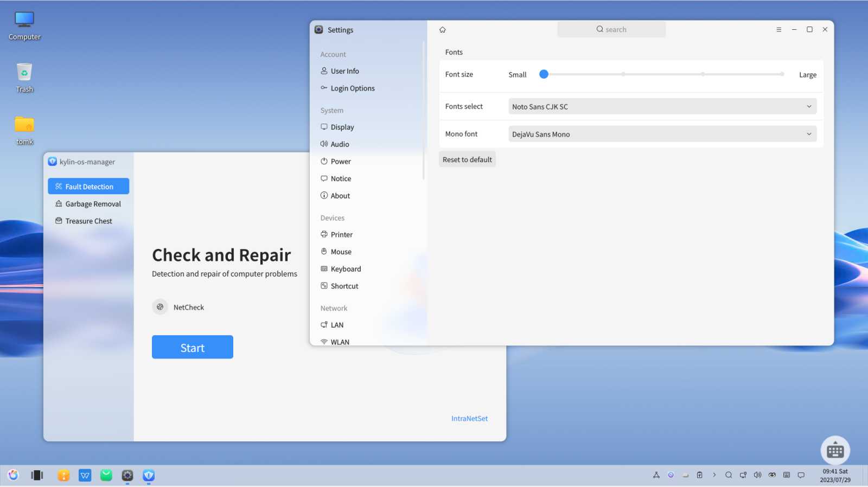Open the green app in taskbar
The width and height of the screenshot is (868, 487).
(x=106, y=475)
